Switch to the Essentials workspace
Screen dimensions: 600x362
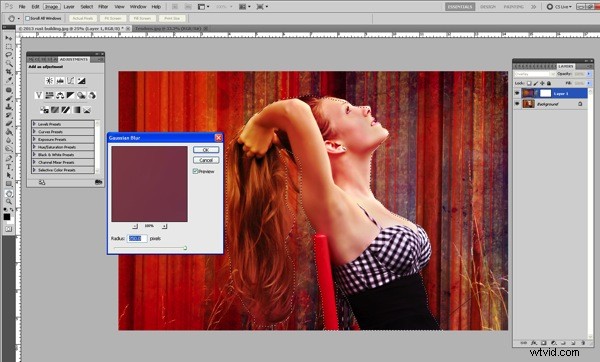click(x=460, y=7)
